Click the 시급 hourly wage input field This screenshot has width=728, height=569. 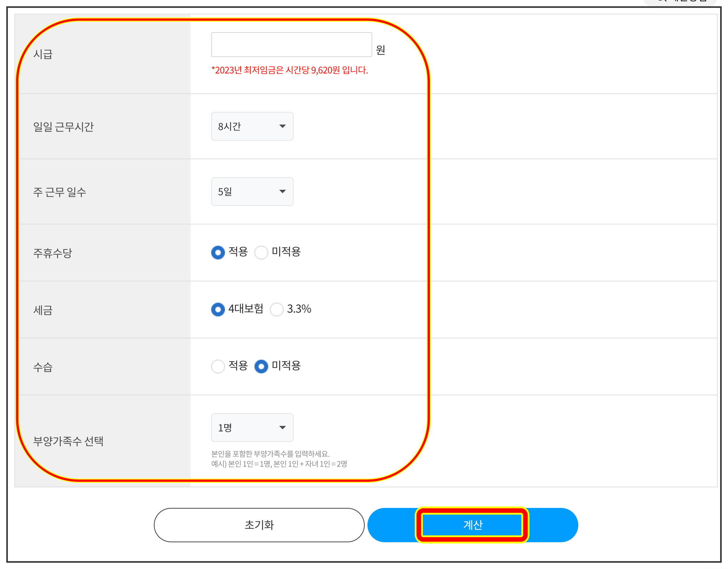[x=291, y=45]
